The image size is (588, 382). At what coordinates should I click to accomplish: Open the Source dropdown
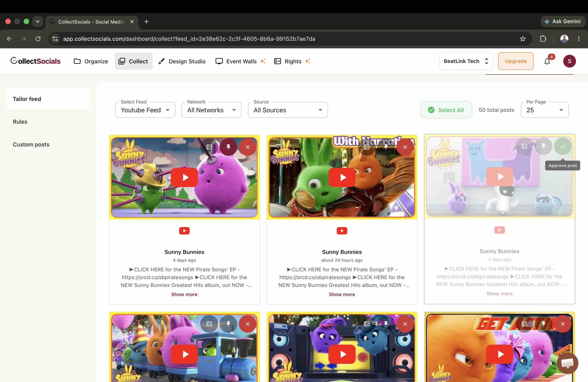coord(288,110)
